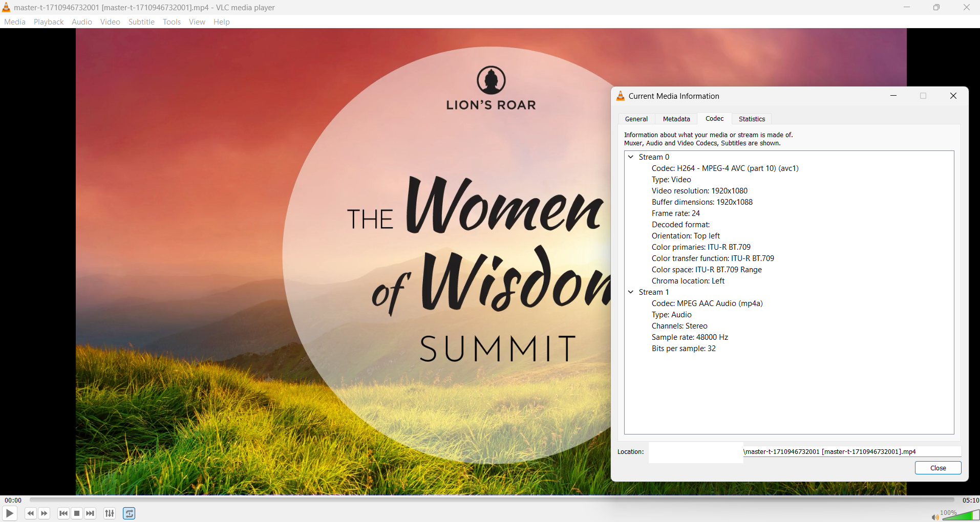Click the total duration label 05:10

971,501
